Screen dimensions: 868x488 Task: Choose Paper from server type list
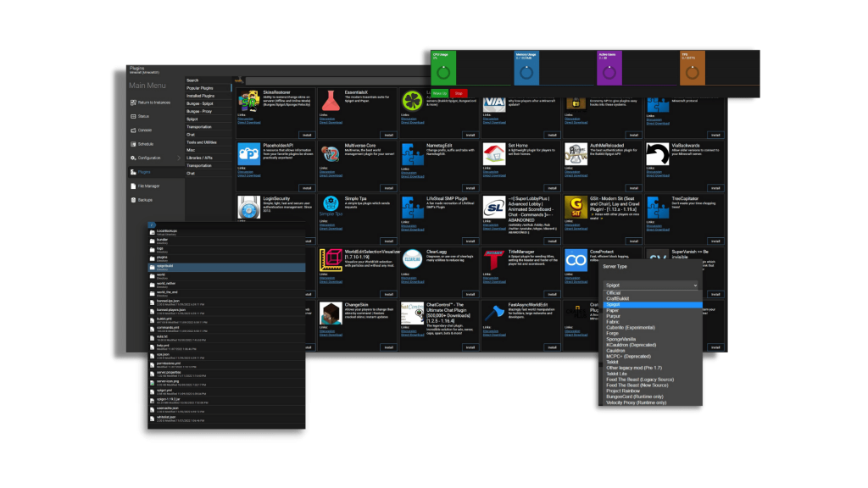tap(613, 310)
